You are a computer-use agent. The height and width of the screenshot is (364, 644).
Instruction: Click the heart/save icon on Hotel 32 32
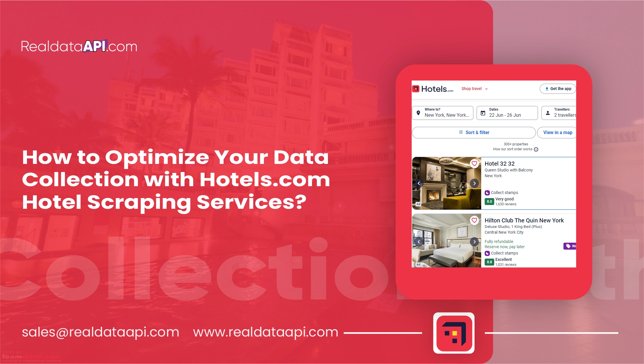click(x=474, y=163)
